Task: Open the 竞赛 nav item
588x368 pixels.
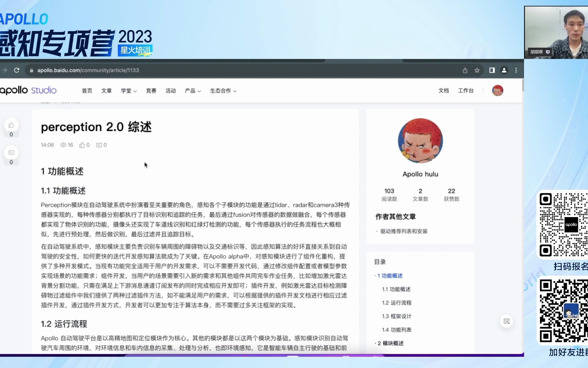Action: point(151,91)
